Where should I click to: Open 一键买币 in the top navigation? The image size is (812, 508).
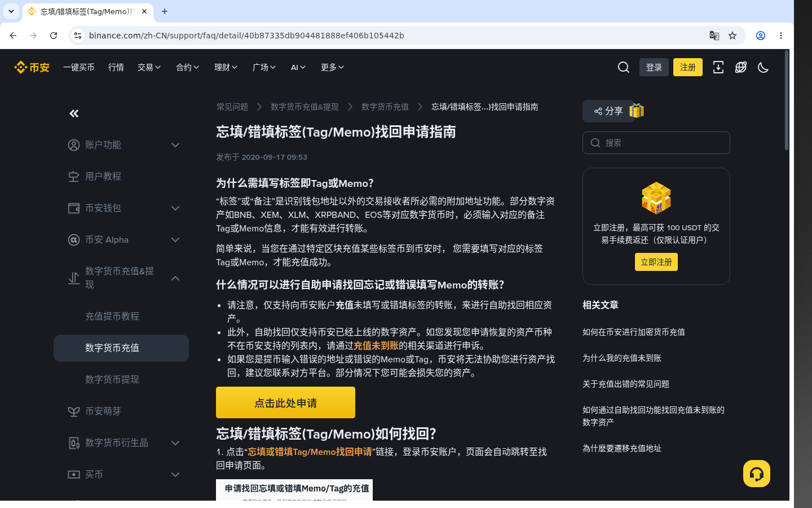[79, 67]
